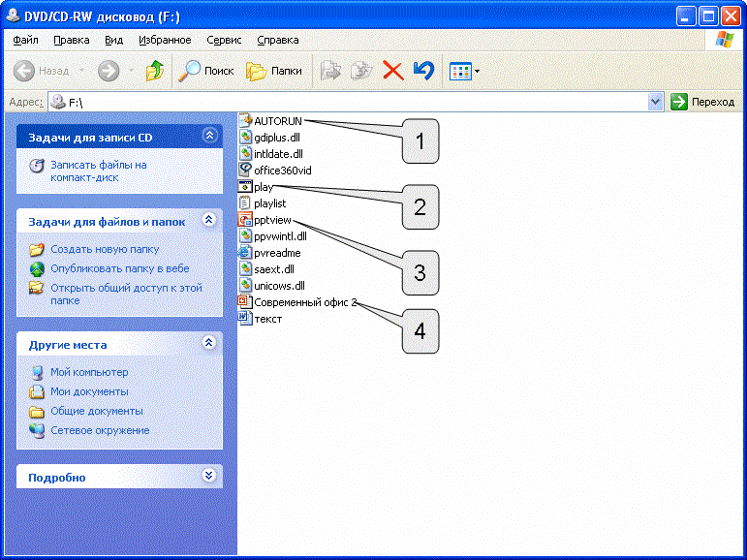Open Мои документы link
747x560 pixels.
coord(89,391)
